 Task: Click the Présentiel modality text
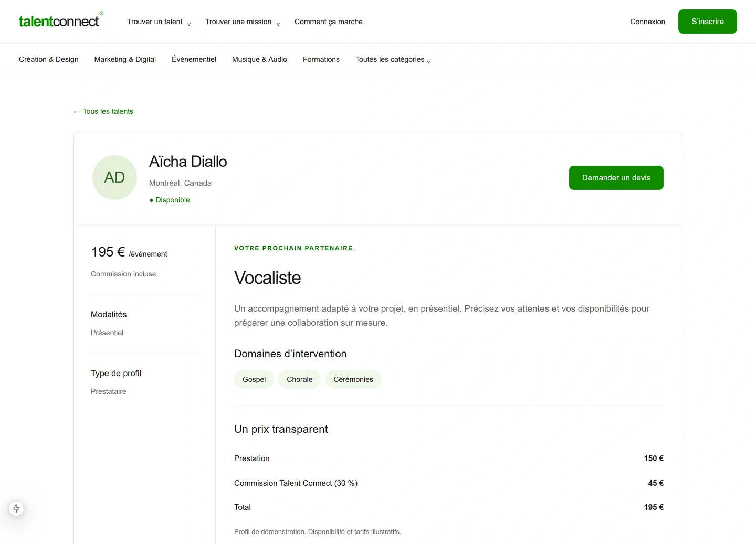click(x=107, y=333)
